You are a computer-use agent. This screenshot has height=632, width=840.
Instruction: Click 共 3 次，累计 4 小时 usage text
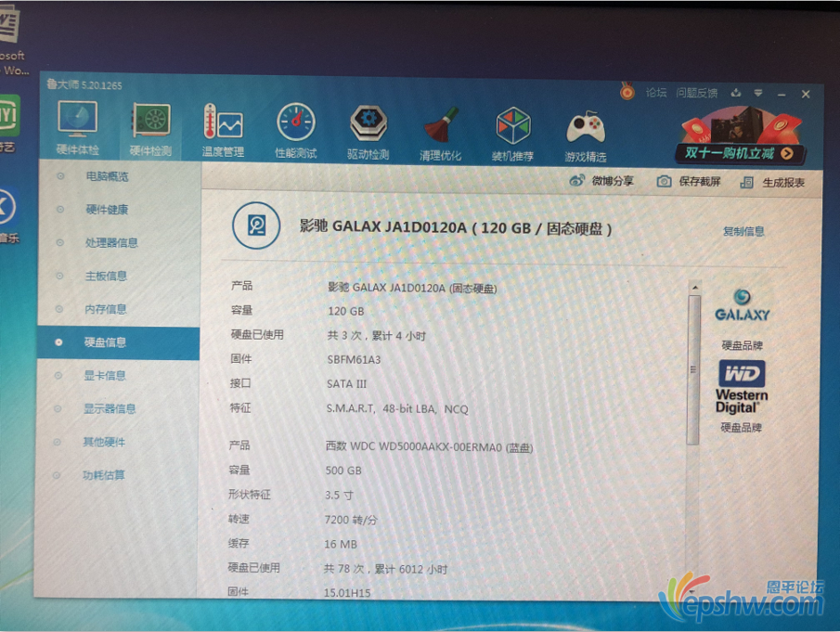point(377,336)
